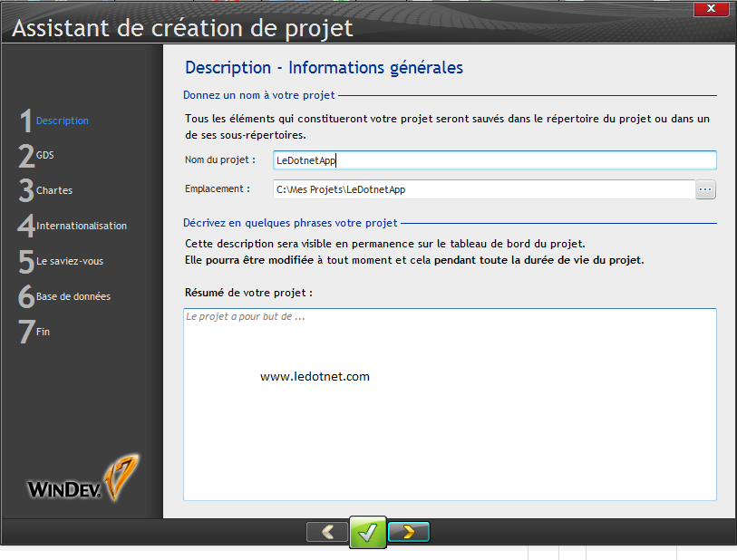This screenshot has width=737, height=560.
Task: Go back using the left arrow button
Action: pos(326,532)
